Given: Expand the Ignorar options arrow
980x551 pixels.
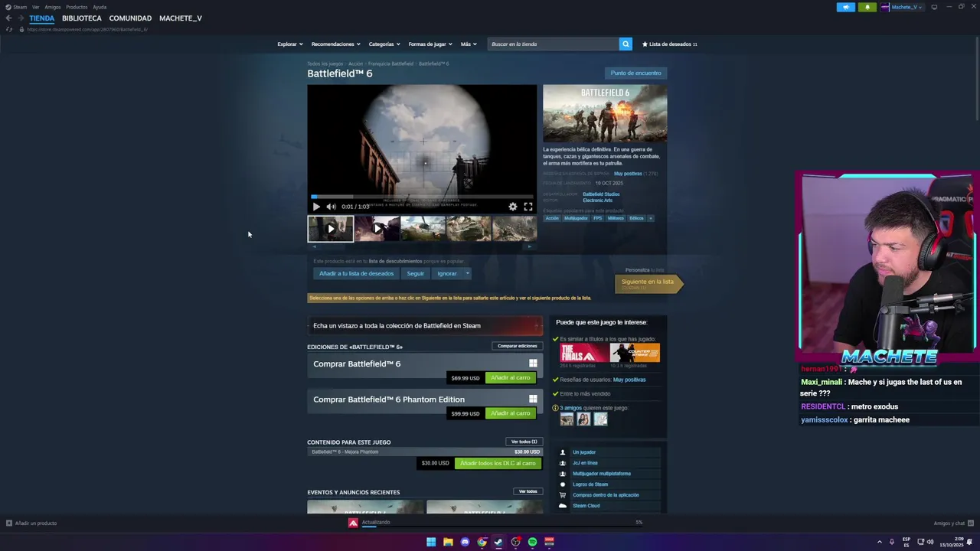Looking at the screenshot, I should 467,273.
